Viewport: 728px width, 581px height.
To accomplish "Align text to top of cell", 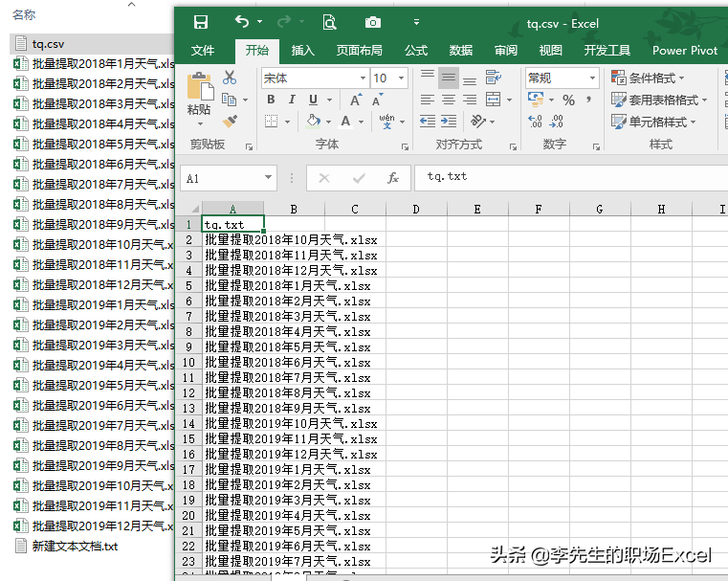I will coord(428,78).
